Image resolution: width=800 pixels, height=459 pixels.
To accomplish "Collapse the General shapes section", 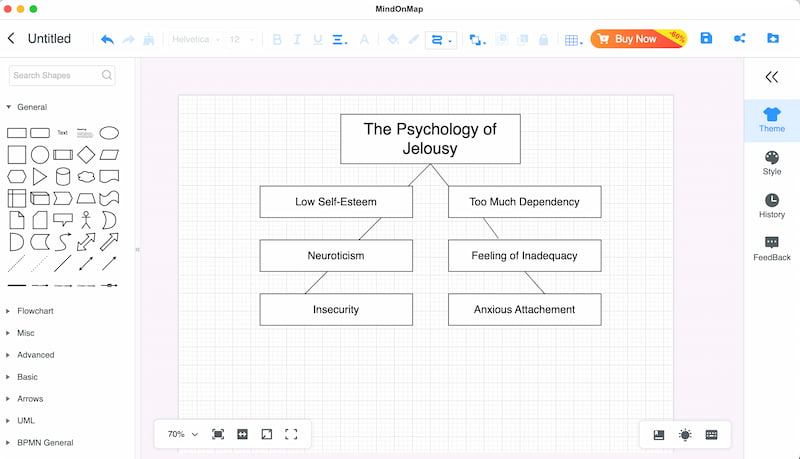I will pyautogui.click(x=9, y=107).
